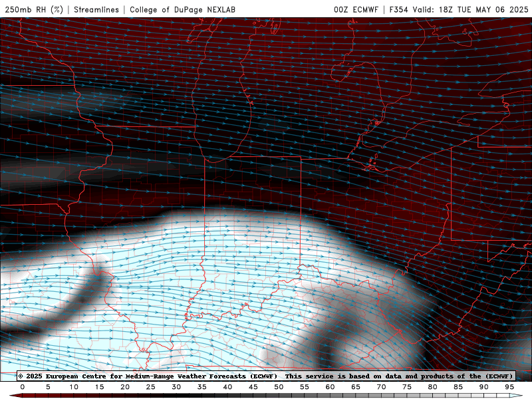
Task: Click the "40" label on color scale
Action: pos(227,387)
